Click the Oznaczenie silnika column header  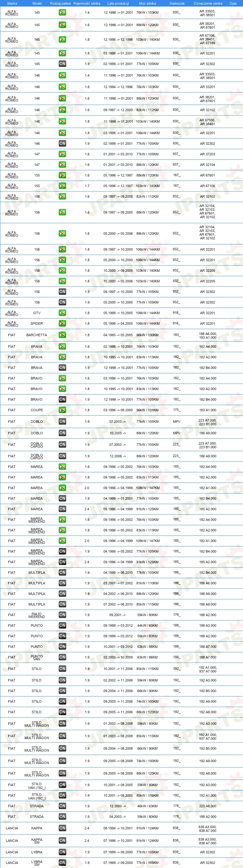point(208,3)
